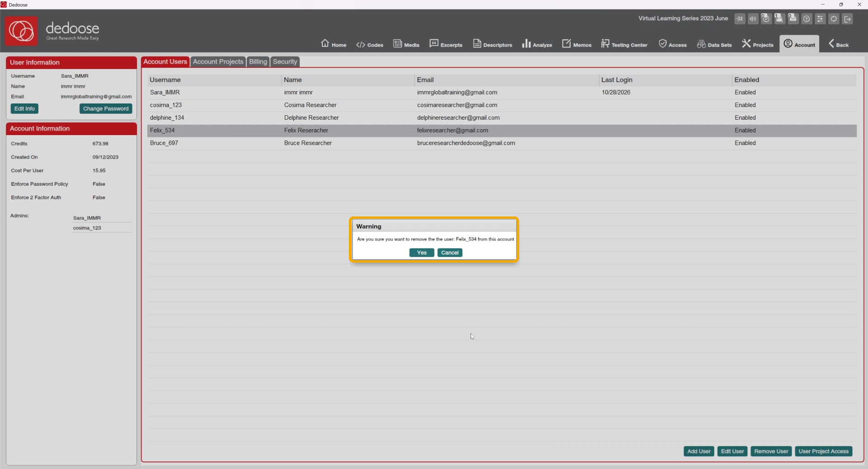Open the Memos workspace
Image resolution: width=868 pixels, height=469 pixels.
point(576,44)
